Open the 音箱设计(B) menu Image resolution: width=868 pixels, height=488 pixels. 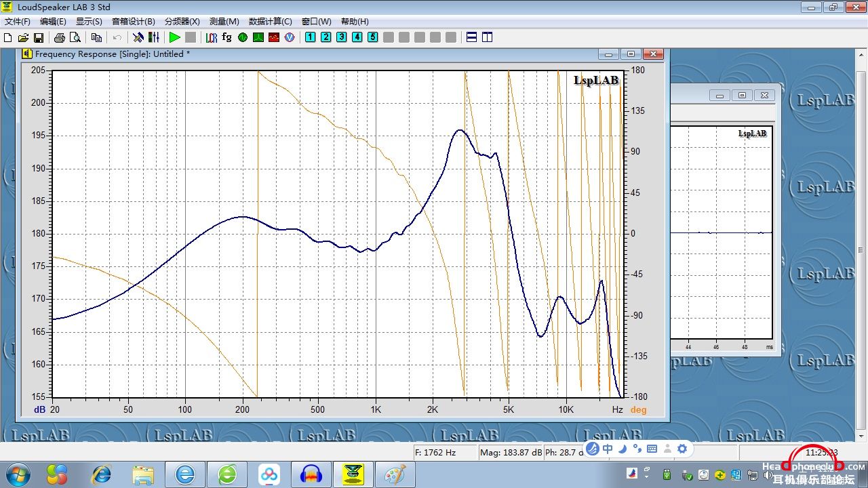point(134,22)
